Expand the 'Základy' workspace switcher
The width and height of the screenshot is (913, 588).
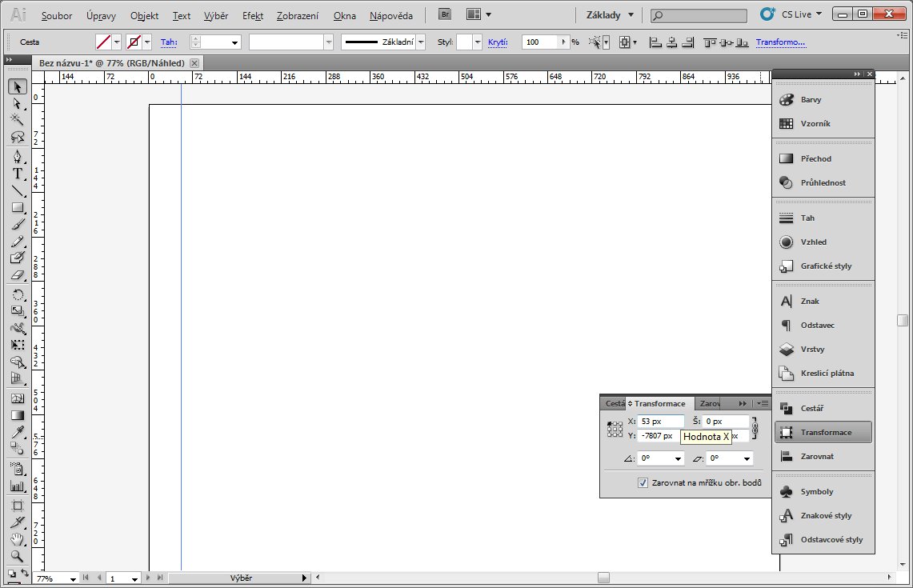(610, 15)
